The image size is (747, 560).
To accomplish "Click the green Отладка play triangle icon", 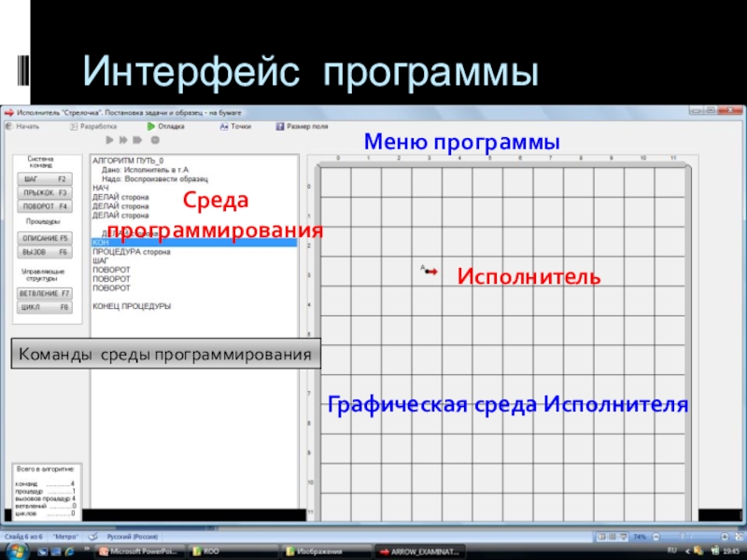I will [151, 126].
